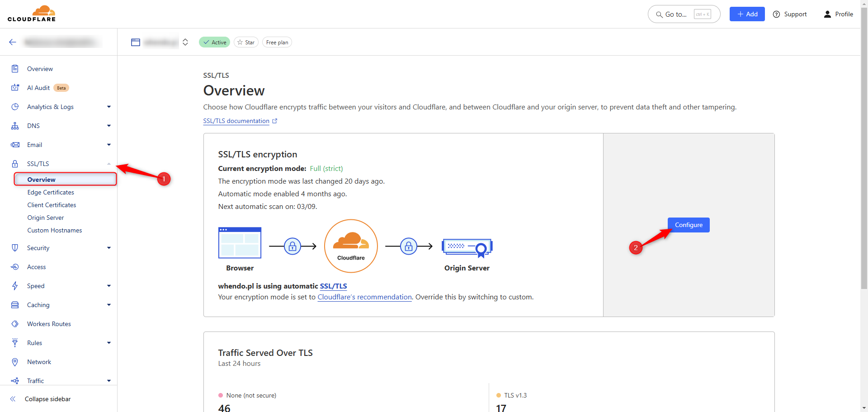Click the Free plan badge

277,42
